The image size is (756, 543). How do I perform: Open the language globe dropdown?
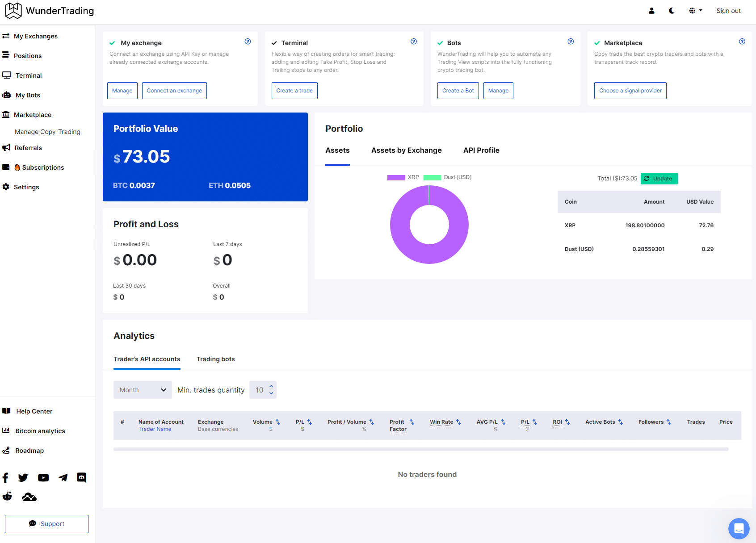coord(695,11)
